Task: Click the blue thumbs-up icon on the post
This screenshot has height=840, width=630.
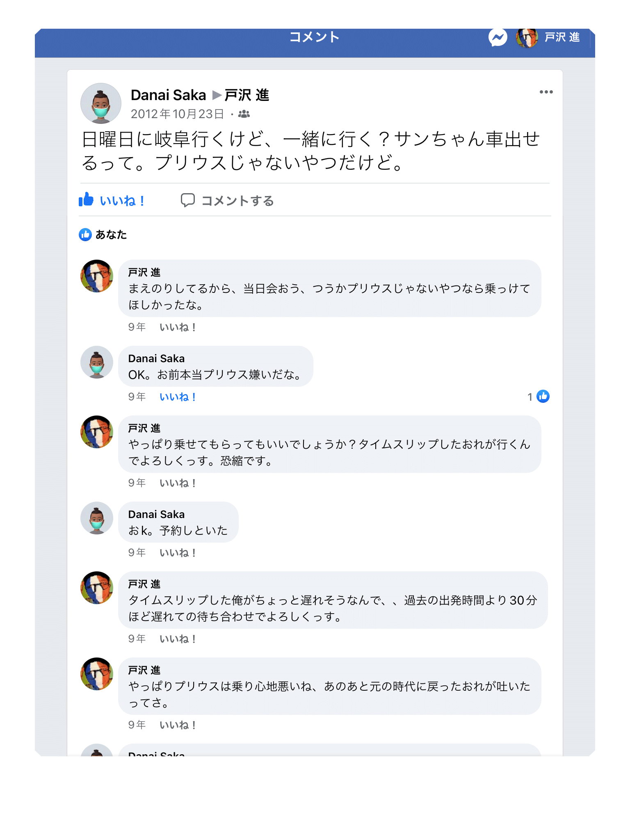Action: click(86, 200)
